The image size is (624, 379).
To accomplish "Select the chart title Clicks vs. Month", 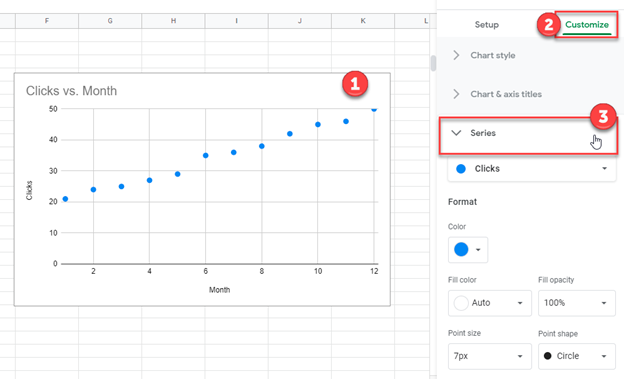I will tap(72, 91).
